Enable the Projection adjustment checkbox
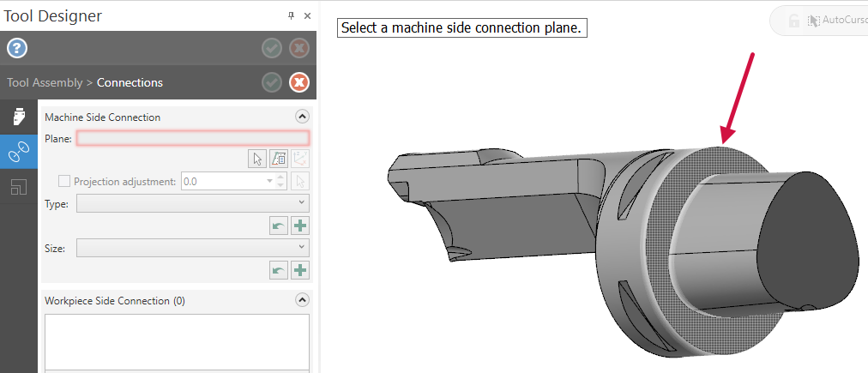This screenshot has width=868, height=373. pyautogui.click(x=64, y=181)
